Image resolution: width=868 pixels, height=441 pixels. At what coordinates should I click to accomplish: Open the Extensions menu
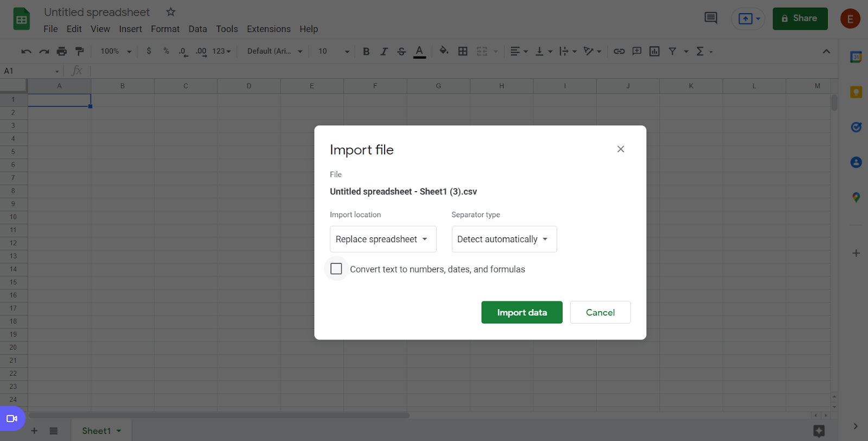point(269,29)
